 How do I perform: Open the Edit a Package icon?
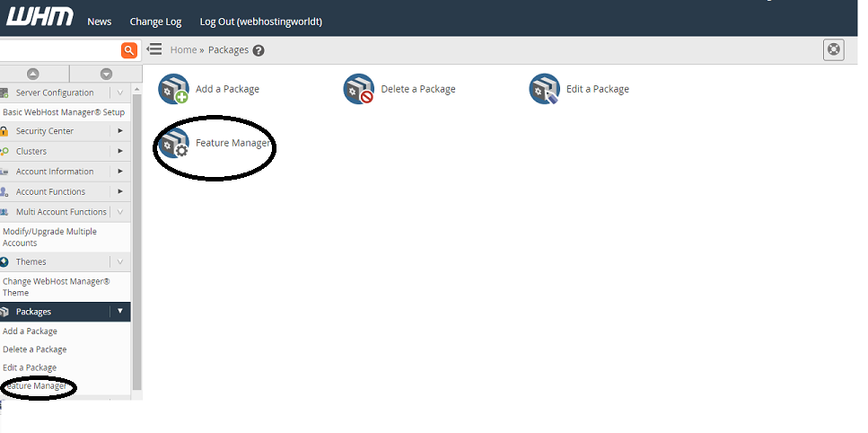[544, 90]
